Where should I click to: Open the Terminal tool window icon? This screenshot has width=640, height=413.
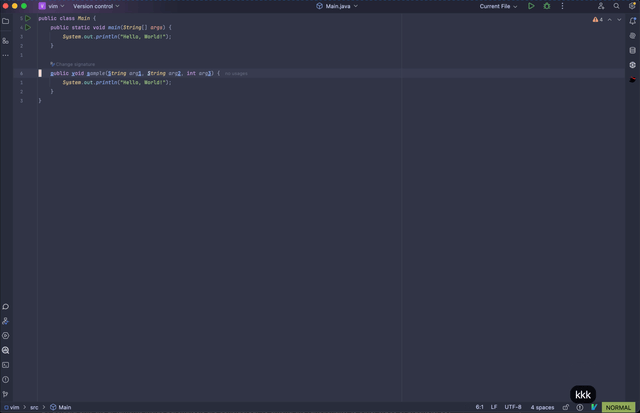click(x=5, y=365)
